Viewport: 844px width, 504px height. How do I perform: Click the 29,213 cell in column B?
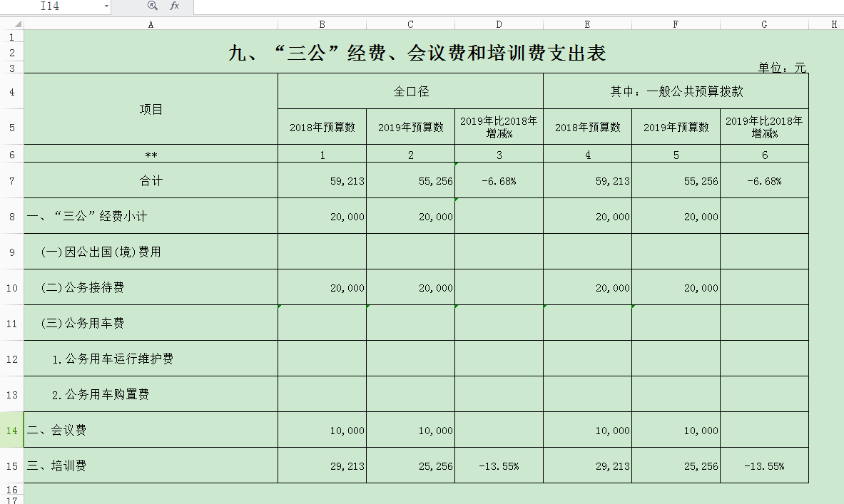click(322, 466)
